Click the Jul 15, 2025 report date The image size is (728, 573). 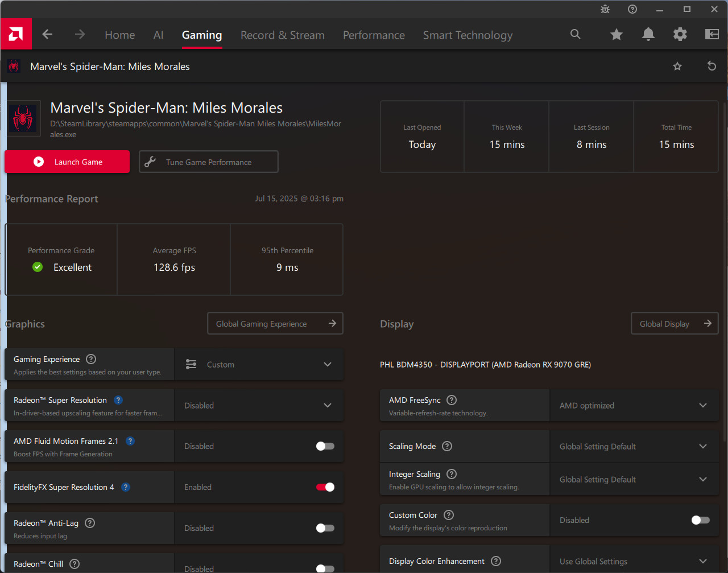point(299,199)
